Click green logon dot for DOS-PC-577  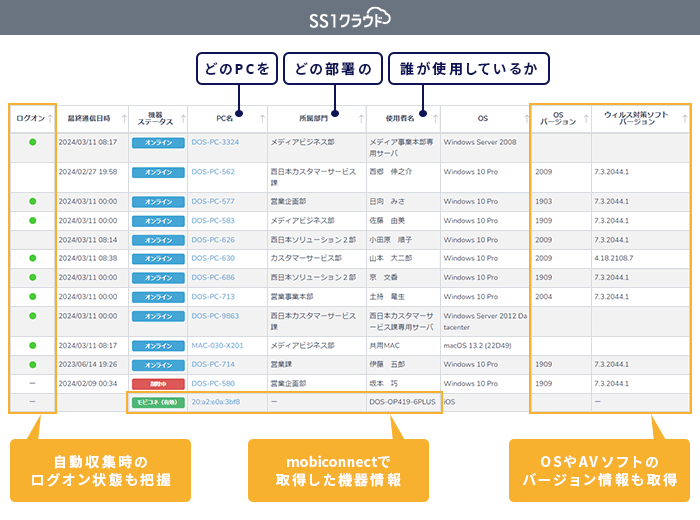pyautogui.click(x=33, y=201)
